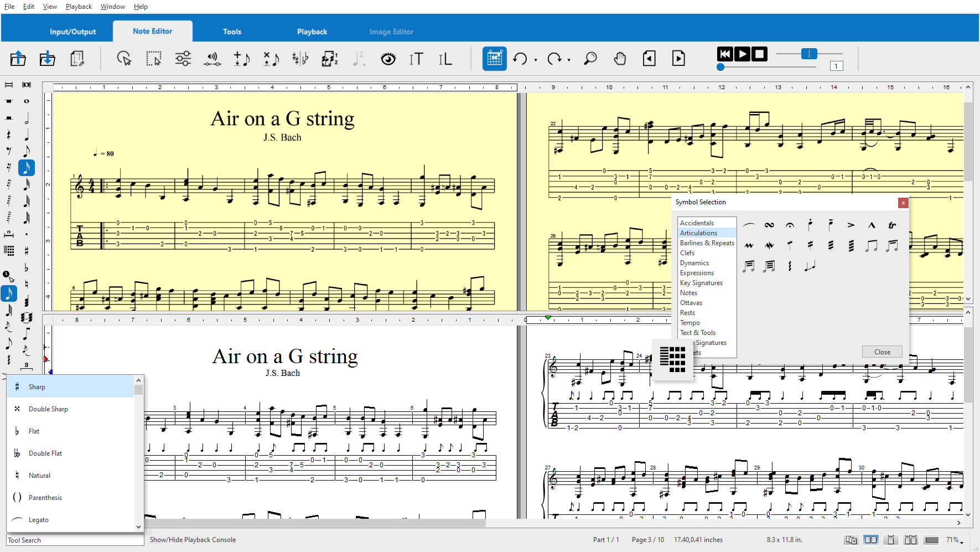Select the flat accidental in left palette
This screenshot has height=552, width=980.
pos(27,268)
